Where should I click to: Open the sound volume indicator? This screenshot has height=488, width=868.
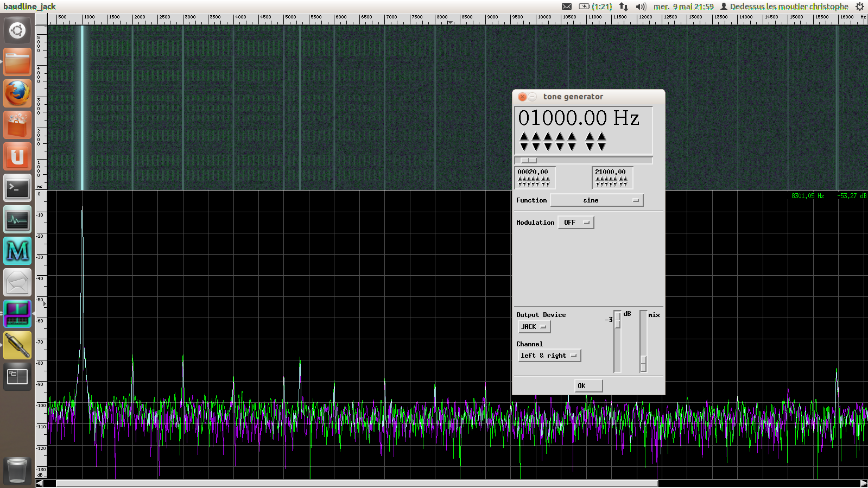click(641, 7)
